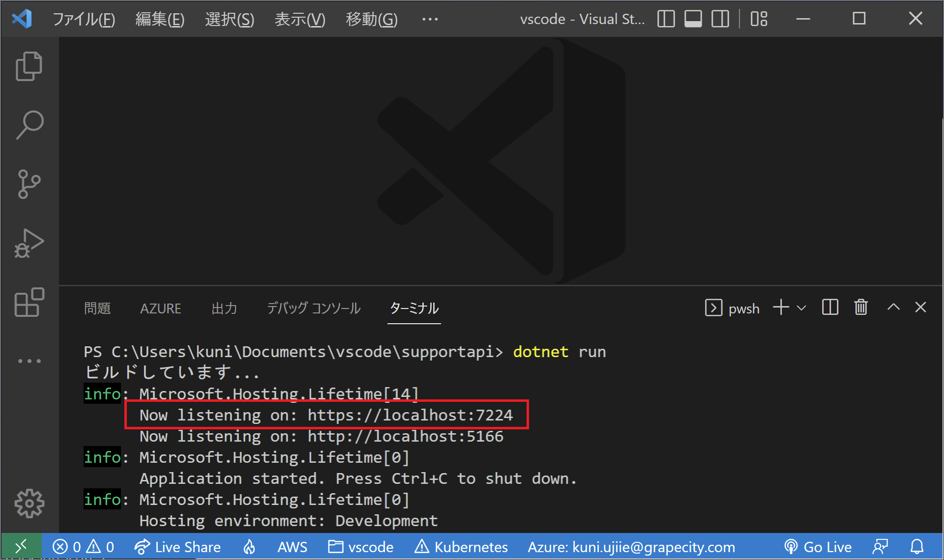Image resolution: width=944 pixels, height=560 pixels.
Task: Switch to the デバッグ コンソール tab
Action: (x=314, y=308)
